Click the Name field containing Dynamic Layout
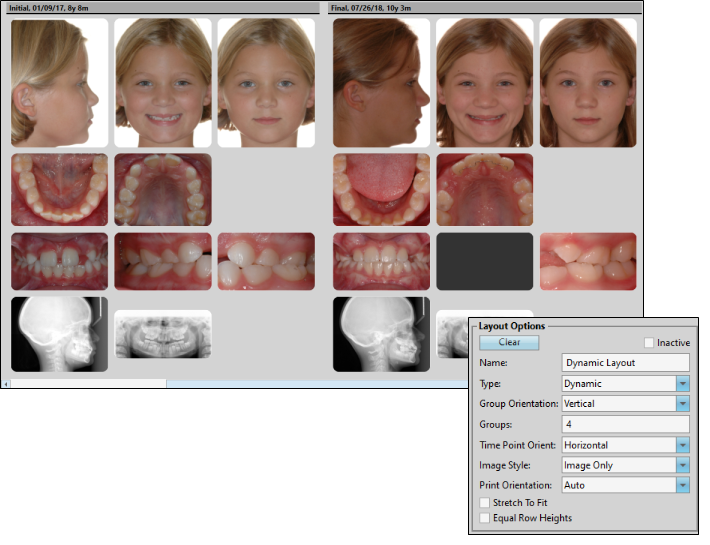 [625, 363]
